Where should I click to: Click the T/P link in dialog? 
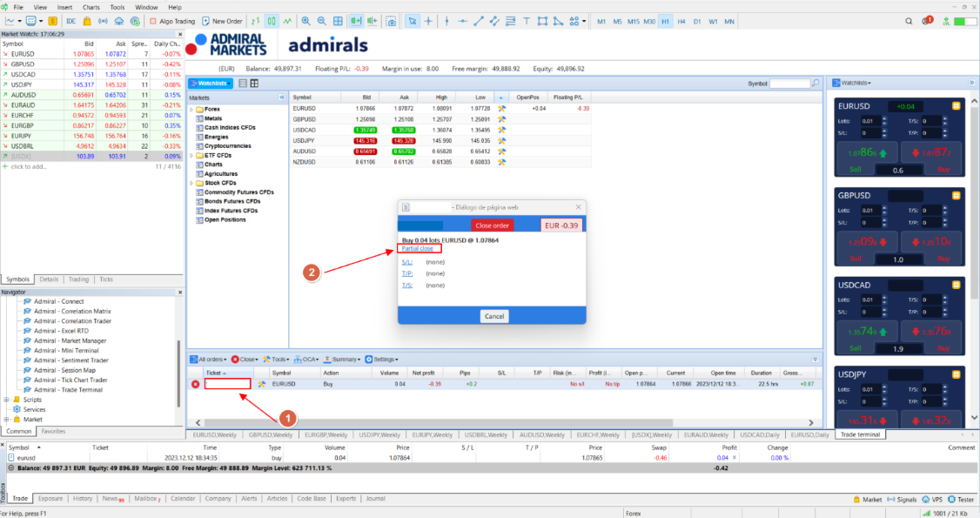[x=406, y=273]
